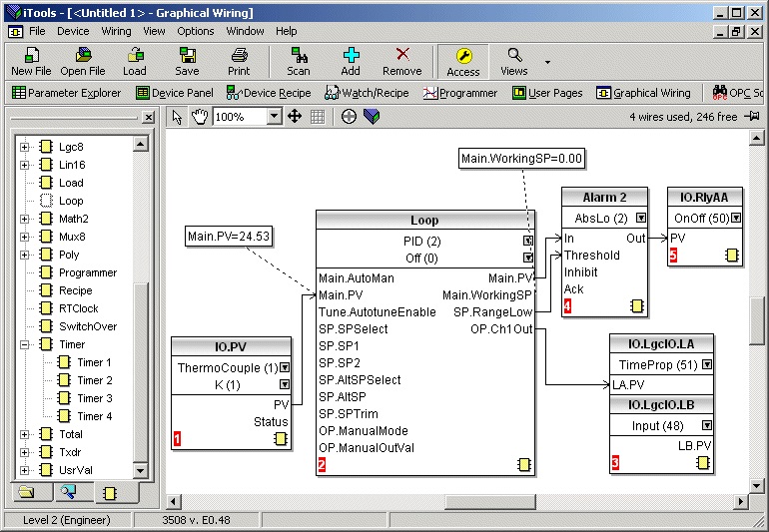
Task: Click the Print toolbar icon
Action: 239,62
